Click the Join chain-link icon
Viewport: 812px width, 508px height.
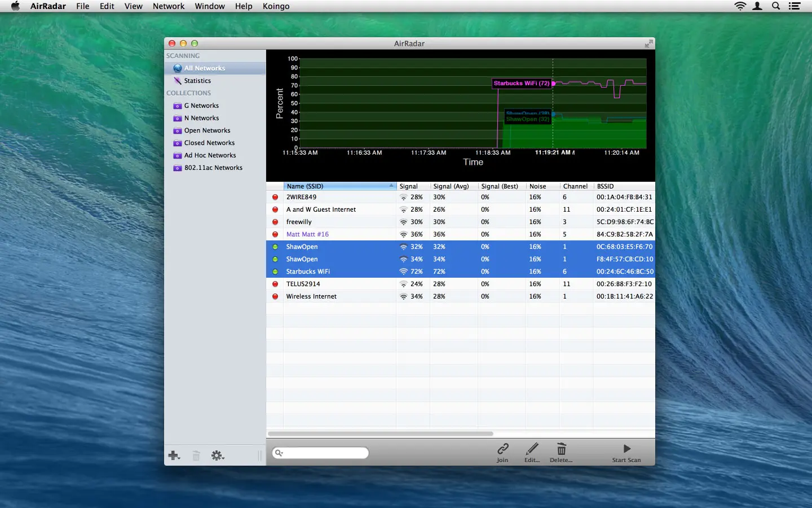(502, 449)
